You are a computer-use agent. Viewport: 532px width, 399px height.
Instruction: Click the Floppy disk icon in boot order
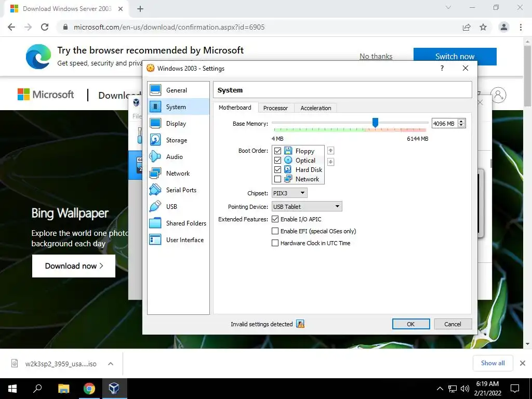pyautogui.click(x=288, y=151)
